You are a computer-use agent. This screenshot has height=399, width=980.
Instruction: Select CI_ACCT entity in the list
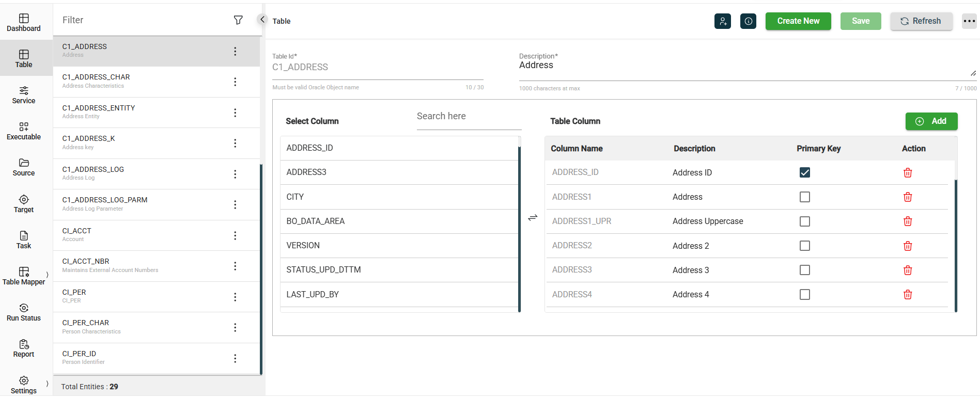[x=139, y=235]
